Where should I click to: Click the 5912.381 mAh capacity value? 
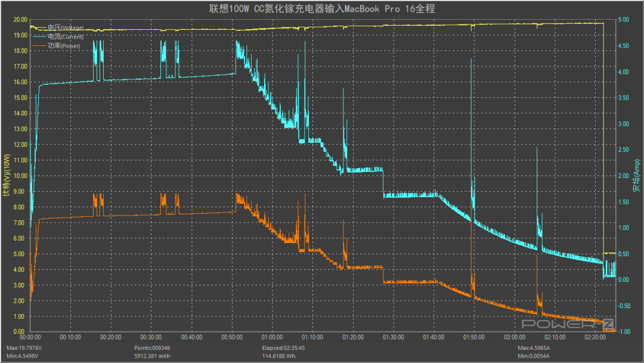pyautogui.click(x=152, y=356)
